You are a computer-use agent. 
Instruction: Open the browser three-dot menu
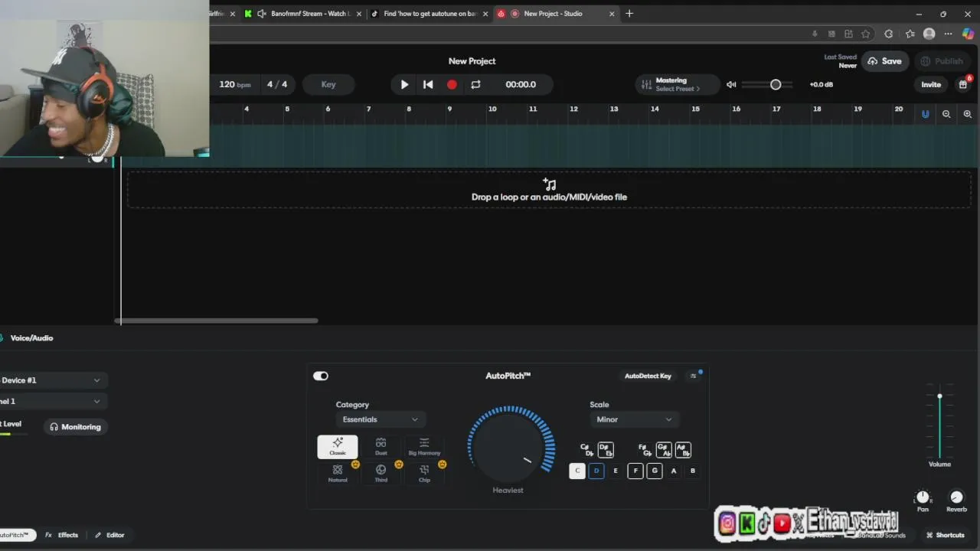pyautogui.click(x=949, y=34)
